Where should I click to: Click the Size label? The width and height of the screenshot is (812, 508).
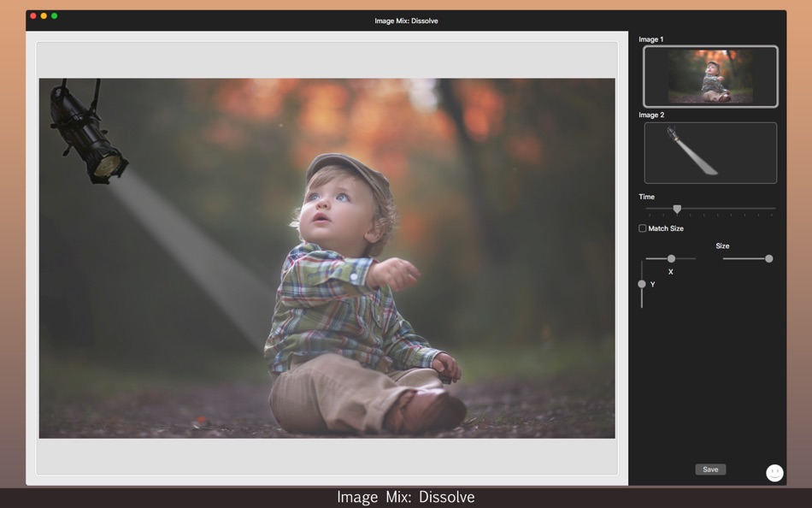[722, 246]
